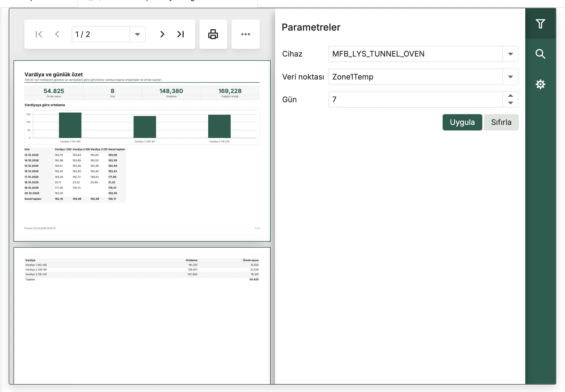Click the 54.825 Örnek sayısı value
565x392 pixels.
(x=54, y=91)
